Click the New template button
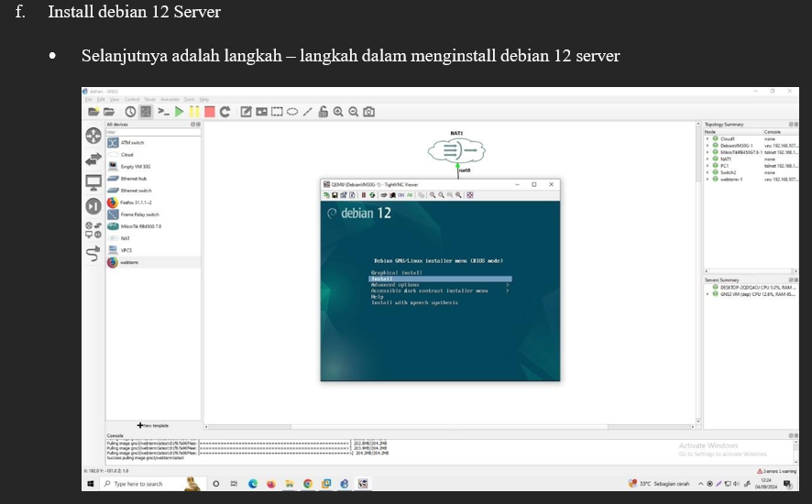The height and width of the screenshot is (504, 812). (153, 425)
